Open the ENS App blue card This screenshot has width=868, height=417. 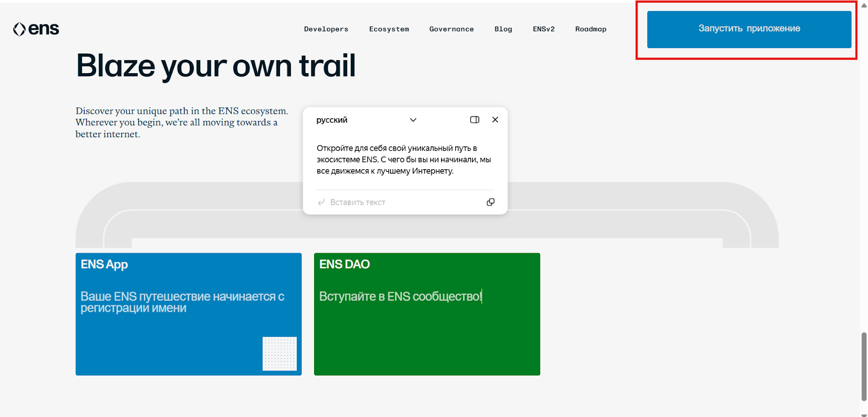[188, 314]
